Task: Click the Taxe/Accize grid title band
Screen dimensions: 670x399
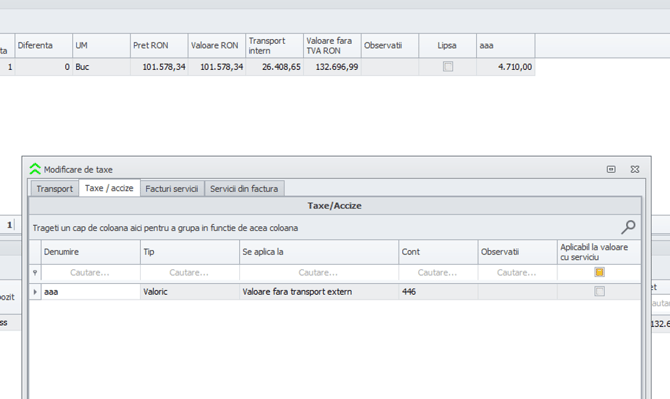Action: point(335,206)
